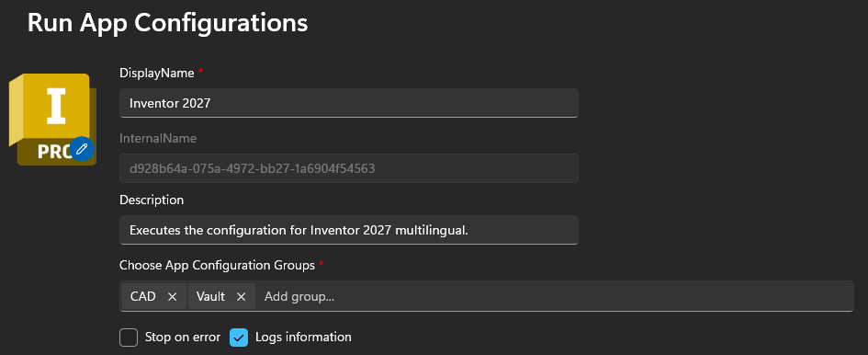The image size is (868, 355).
Task: Click the Inventor PRO application icon image
Action: pos(52,119)
